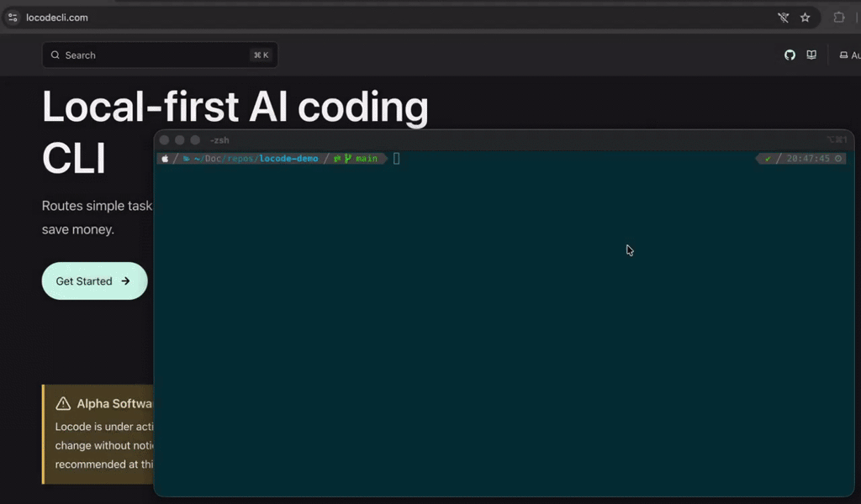Click the Get Started button
861x504 pixels.
coord(94,281)
